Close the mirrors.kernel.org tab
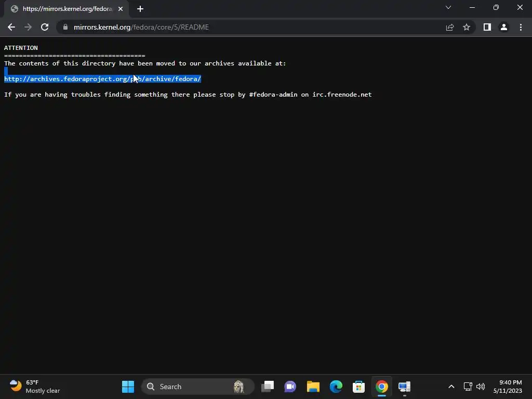 [x=121, y=9]
